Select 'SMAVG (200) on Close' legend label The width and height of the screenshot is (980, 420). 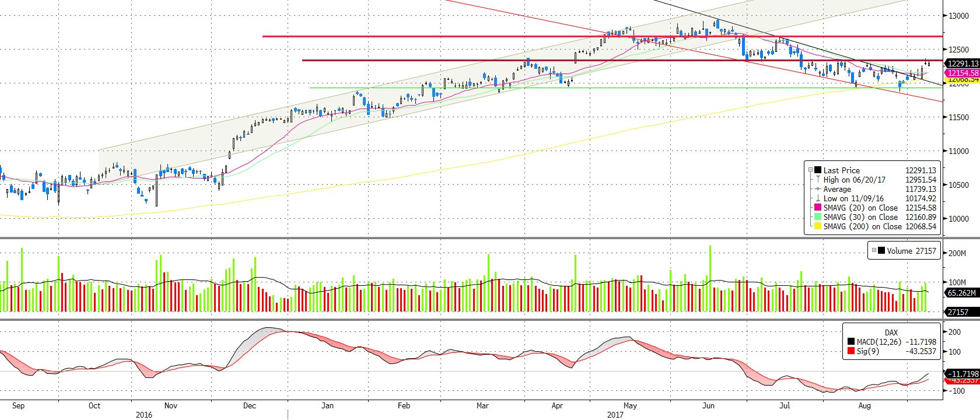(x=862, y=226)
